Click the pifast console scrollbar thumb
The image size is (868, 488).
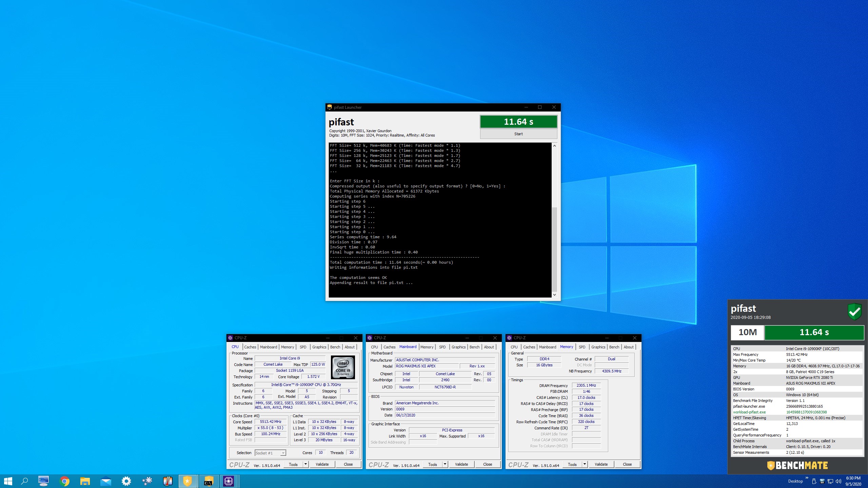click(x=554, y=249)
